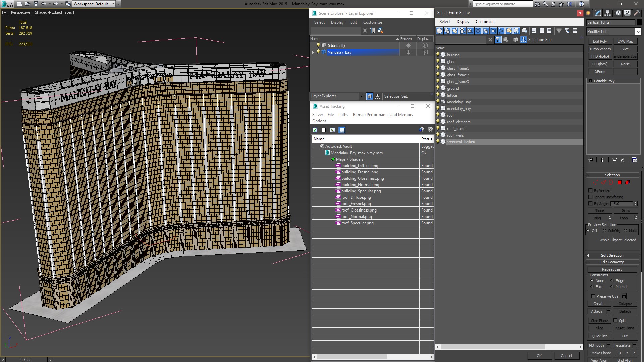The width and height of the screenshot is (644, 362).
Task: Open Edit menu in Scene Explorer
Action: pyautogui.click(x=353, y=22)
